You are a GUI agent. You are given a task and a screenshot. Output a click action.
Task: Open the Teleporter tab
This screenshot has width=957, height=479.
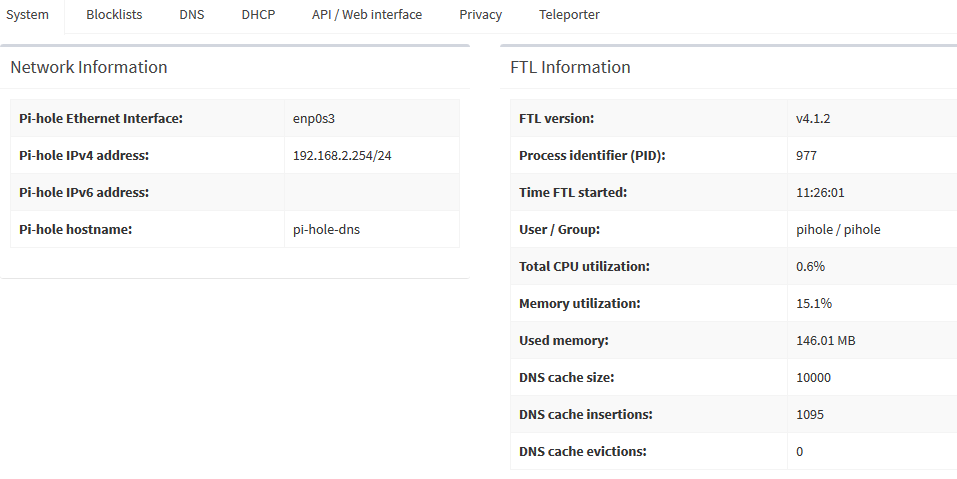point(569,15)
